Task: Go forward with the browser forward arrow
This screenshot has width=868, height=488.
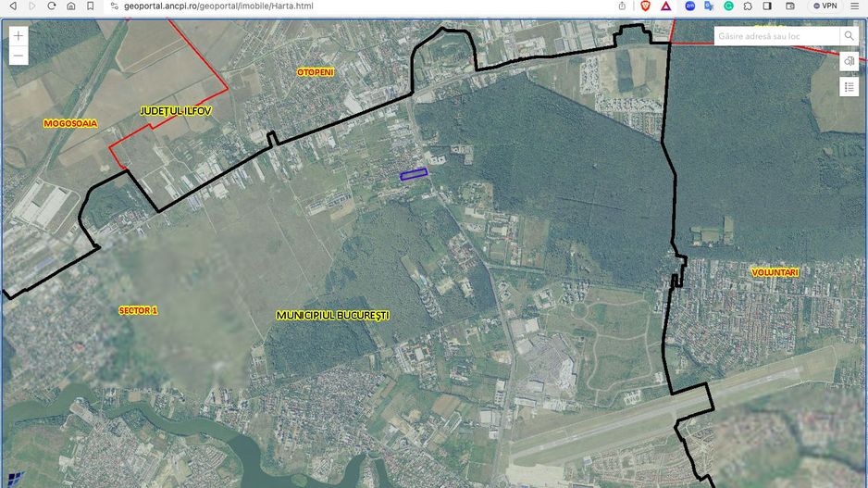Action: (32, 6)
